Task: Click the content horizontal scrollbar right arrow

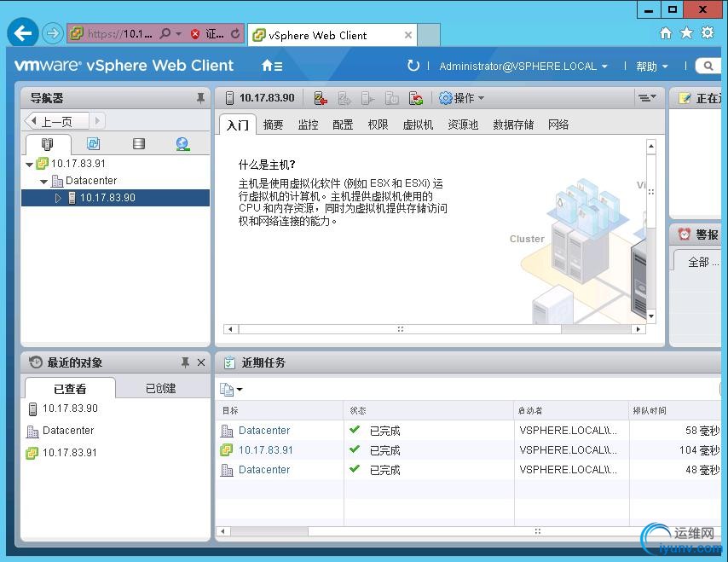Action: pyautogui.click(x=638, y=329)
